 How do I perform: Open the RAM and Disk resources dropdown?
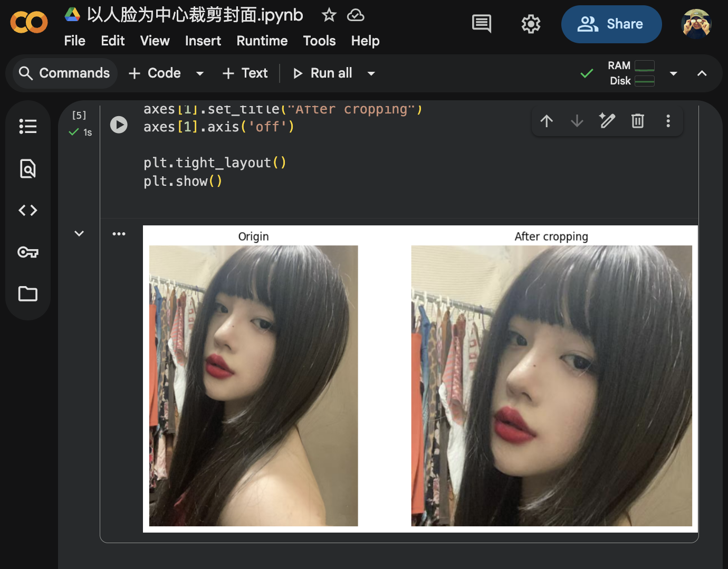point(673,74)
